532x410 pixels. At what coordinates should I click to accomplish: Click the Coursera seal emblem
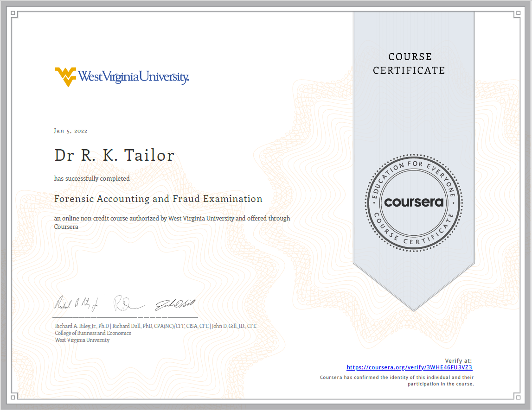414,202
